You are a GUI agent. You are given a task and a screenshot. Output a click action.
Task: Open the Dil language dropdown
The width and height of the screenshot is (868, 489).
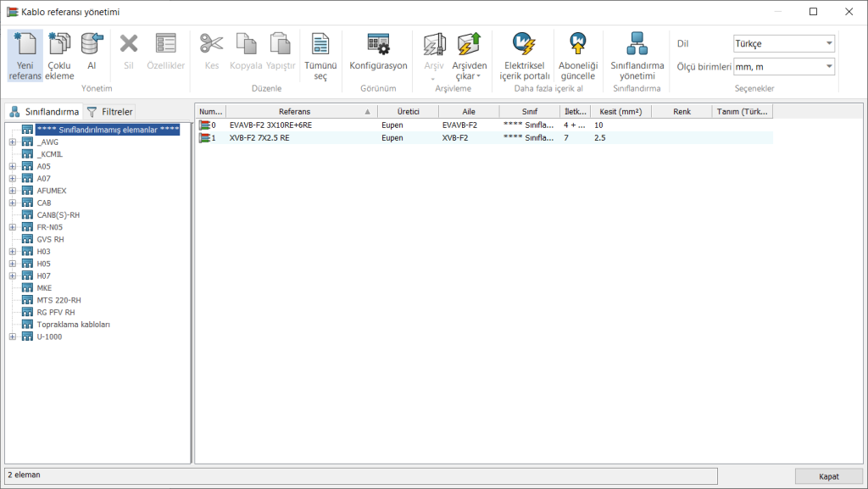(x=783, y=44)
